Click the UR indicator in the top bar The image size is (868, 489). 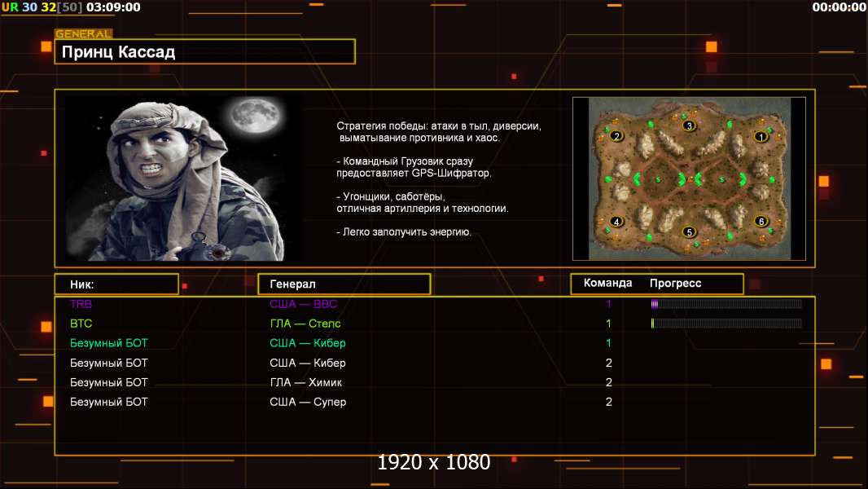pos(10,7)
